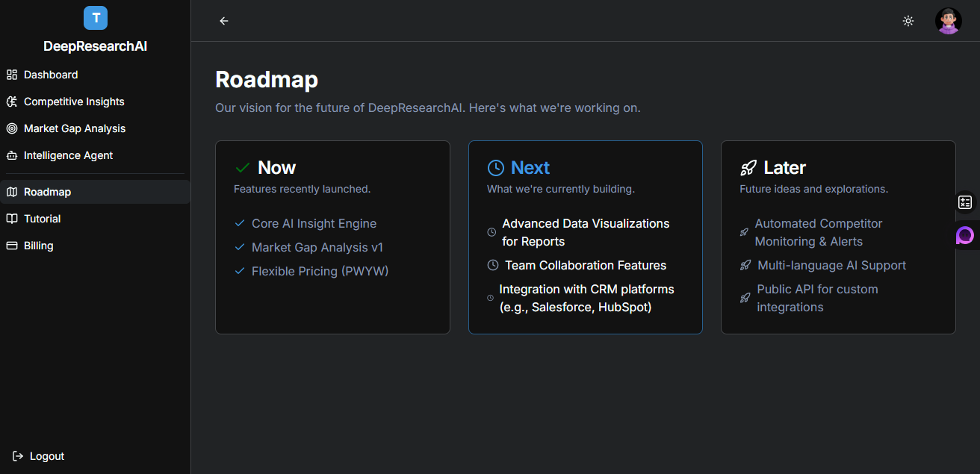980x474 pixels.
Task: Open the profile avatar in the top bar
Action: 948,21
